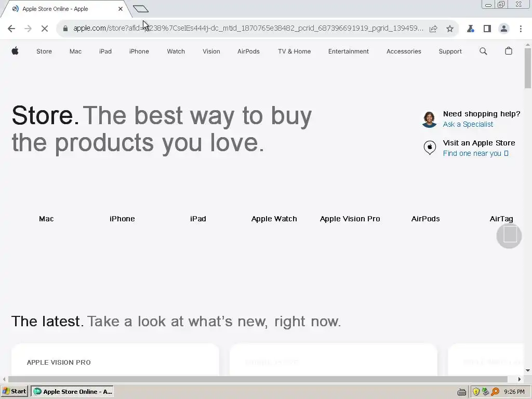Click Find one near you link

(475, 153)
